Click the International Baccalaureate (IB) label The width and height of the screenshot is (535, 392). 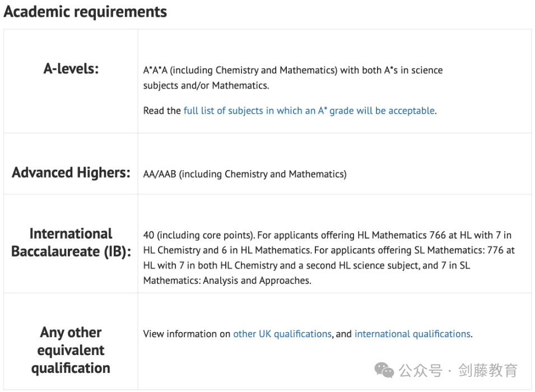pyautogui.click(x=71, y=242)
